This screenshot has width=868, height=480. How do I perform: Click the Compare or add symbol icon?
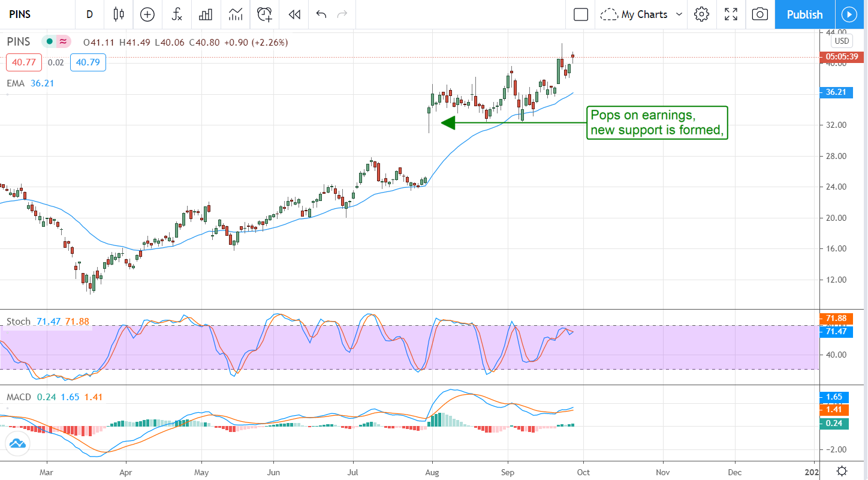tap(147, 14)
